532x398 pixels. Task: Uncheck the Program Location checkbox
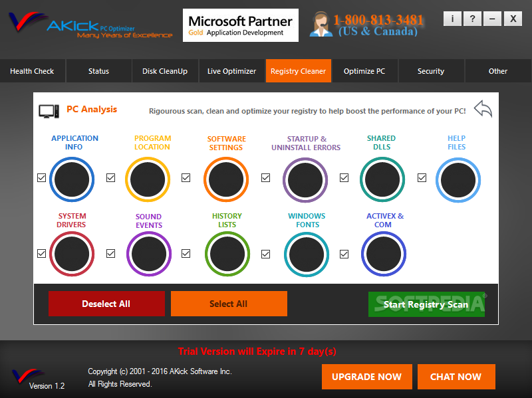tap(110, 177)
